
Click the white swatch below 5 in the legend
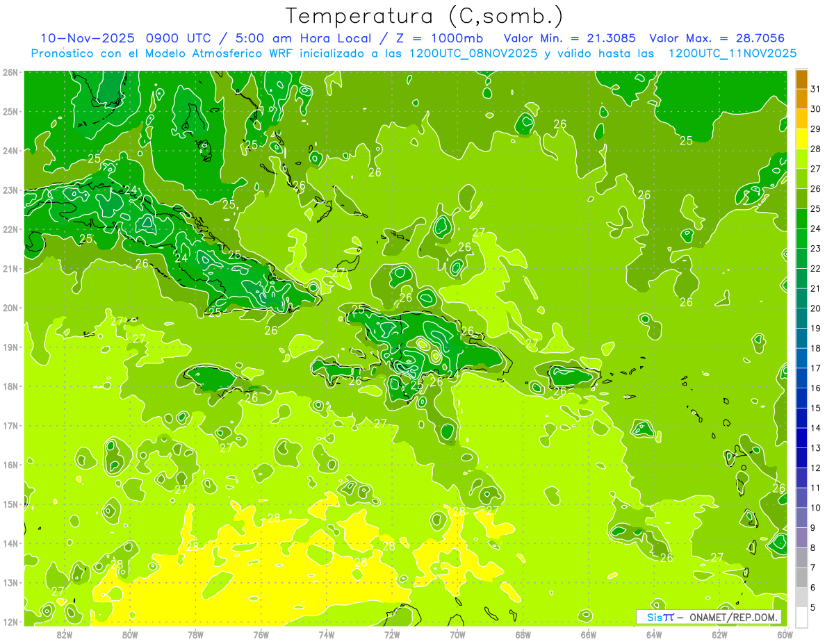tap(801, 617)
